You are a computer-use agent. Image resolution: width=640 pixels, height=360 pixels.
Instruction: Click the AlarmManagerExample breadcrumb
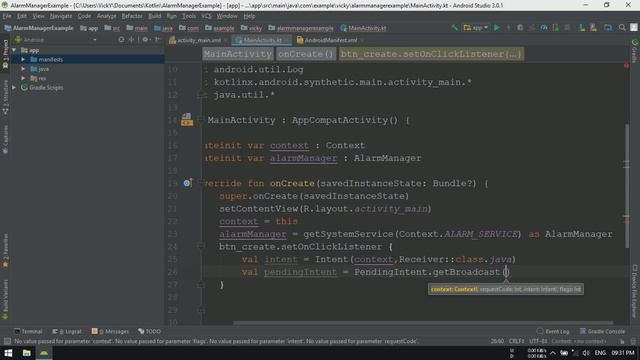(39, 28)
